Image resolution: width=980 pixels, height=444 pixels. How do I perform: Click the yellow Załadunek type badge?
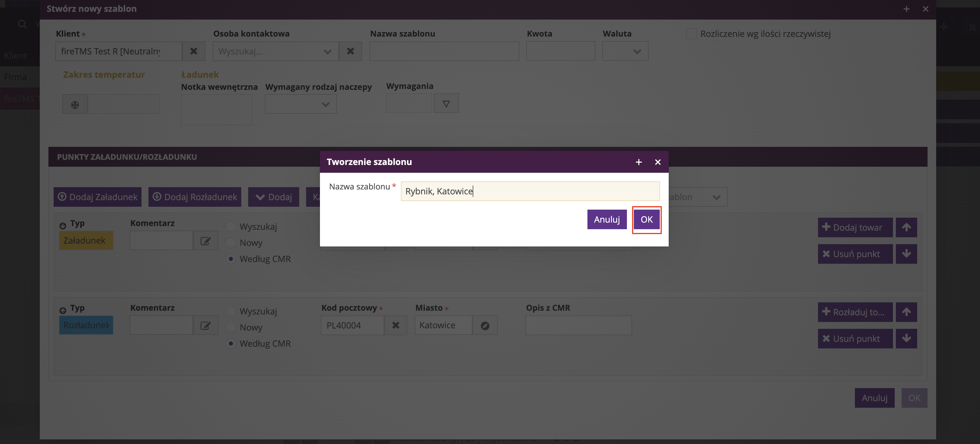[x=86, y=241]
